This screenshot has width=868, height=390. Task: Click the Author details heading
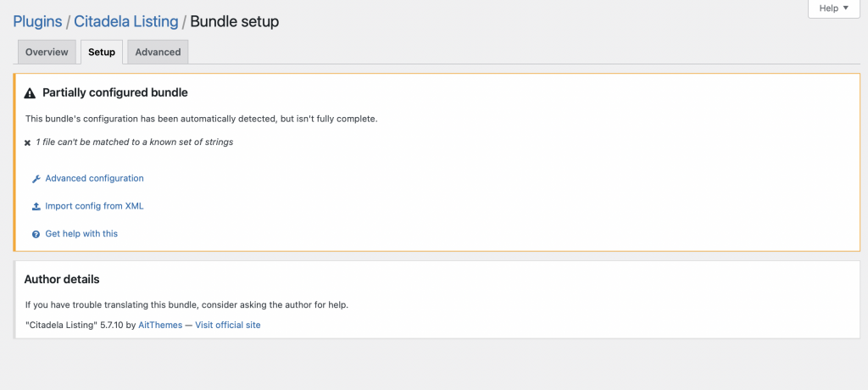[x=62, y=279]
